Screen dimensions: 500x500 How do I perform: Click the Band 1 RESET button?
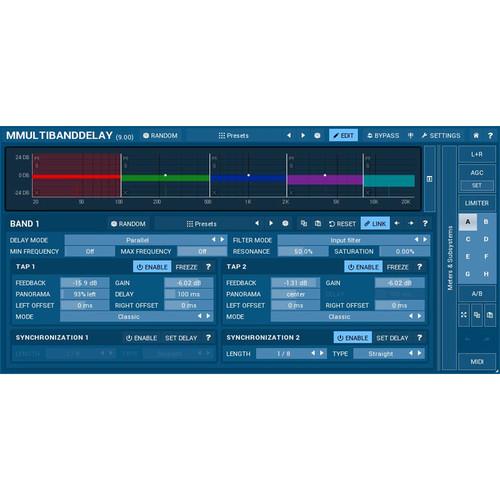tap(342, 224)
